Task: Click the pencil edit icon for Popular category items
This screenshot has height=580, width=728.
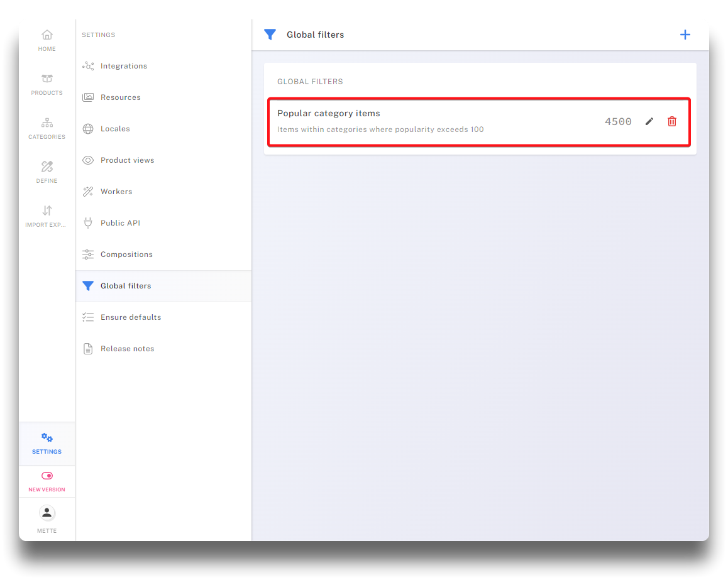Action: coord(649,121)
